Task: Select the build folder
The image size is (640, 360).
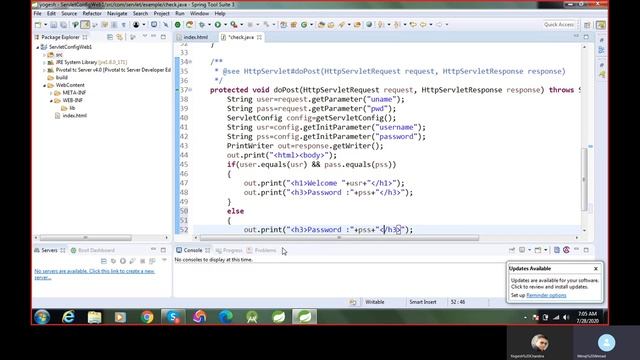Action: pyautogui.click(x=57, y=78)
